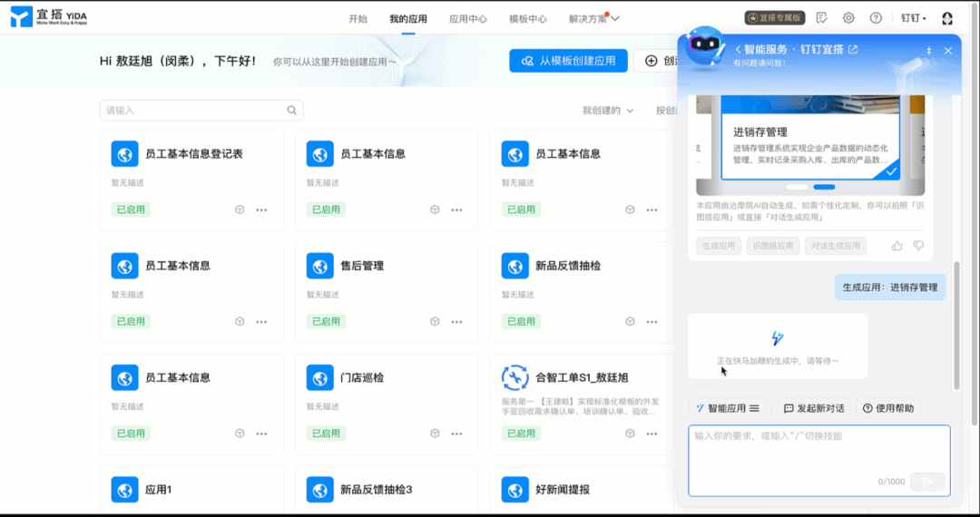Open the settings gear in top bar
980x517 pixels.
click(x=848, y=18)
